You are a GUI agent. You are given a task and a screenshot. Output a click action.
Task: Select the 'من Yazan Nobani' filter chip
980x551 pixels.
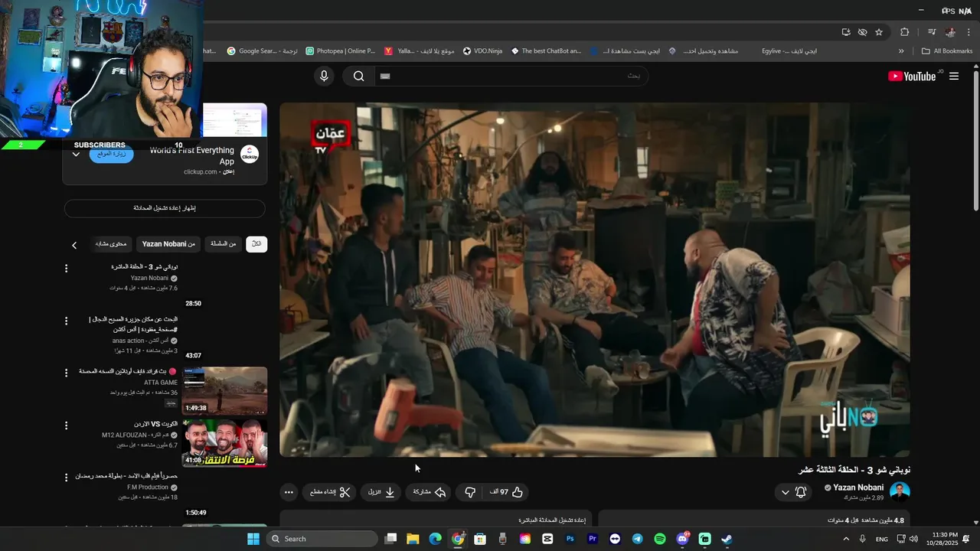(168, 244)
